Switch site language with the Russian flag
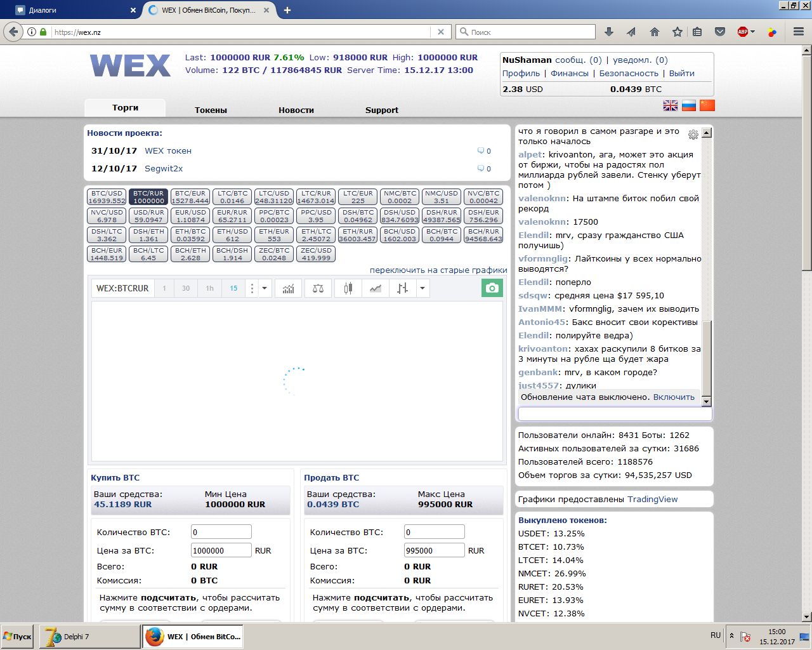Viewport: 812px width, 650px height. pos(689,105)
